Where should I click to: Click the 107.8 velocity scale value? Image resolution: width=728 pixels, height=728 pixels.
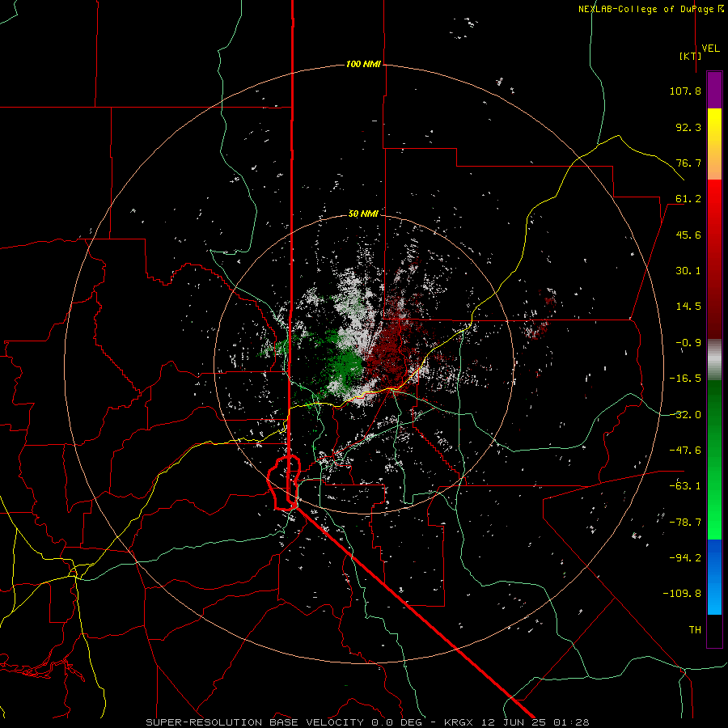tap(685, 91)
